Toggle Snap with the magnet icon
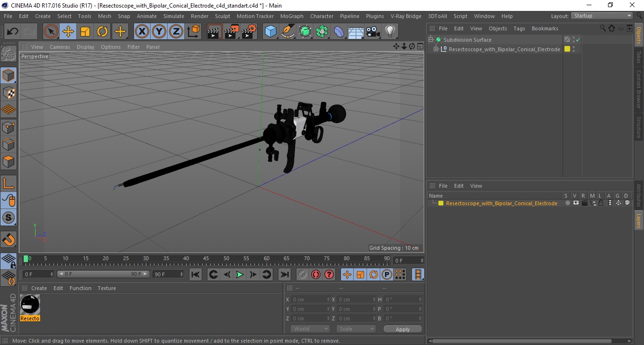The width and height of the screenshot is (644, 345). (9, 239)
